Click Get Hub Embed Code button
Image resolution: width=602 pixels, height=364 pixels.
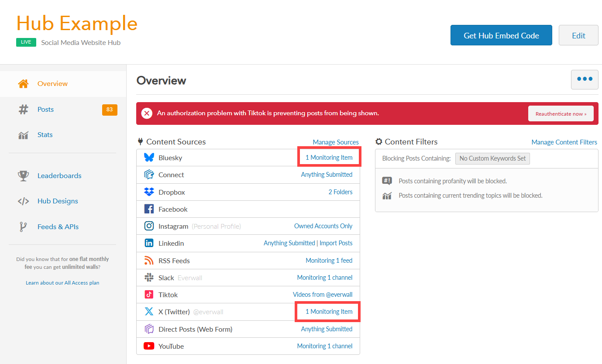point(501,35)
